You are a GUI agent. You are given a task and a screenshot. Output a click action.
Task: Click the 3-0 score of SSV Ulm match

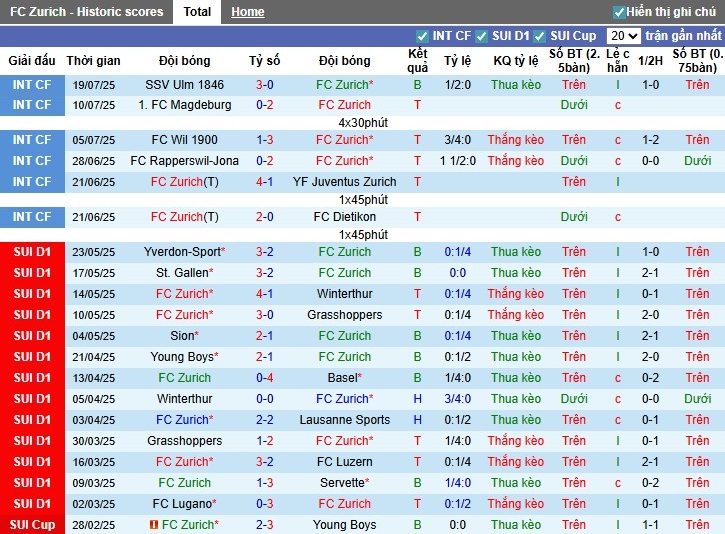(264, 85)
